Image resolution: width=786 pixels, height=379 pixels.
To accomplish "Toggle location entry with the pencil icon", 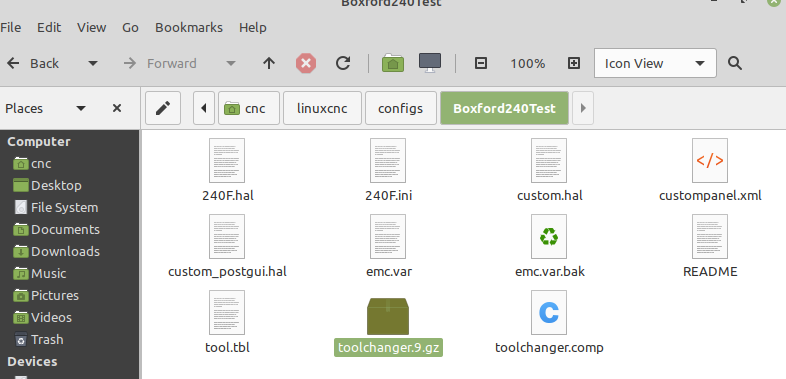I will [x=163, y=108].
